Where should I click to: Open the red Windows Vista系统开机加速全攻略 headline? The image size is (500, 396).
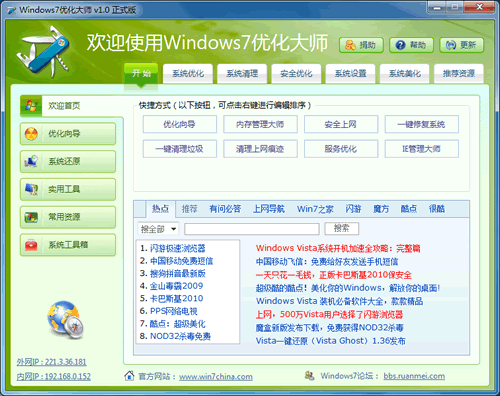click(338, 248)
